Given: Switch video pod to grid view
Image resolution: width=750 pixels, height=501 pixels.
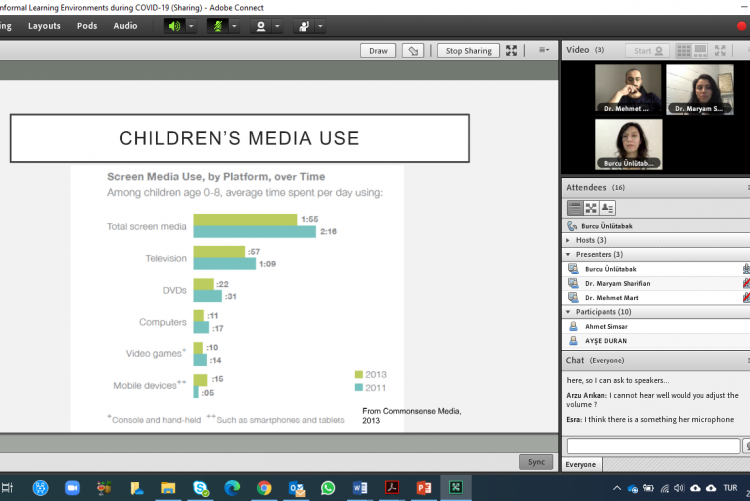Looking at the screenshot, I should point(684,50).
